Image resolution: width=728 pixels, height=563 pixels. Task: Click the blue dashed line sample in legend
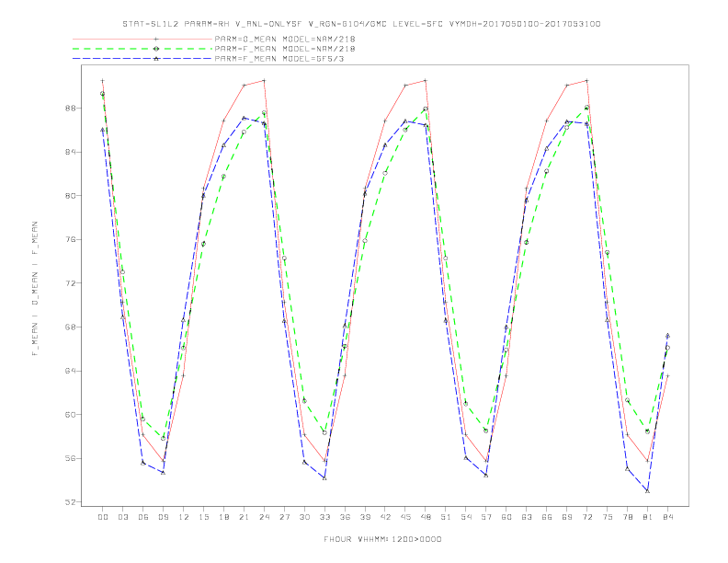142,59
